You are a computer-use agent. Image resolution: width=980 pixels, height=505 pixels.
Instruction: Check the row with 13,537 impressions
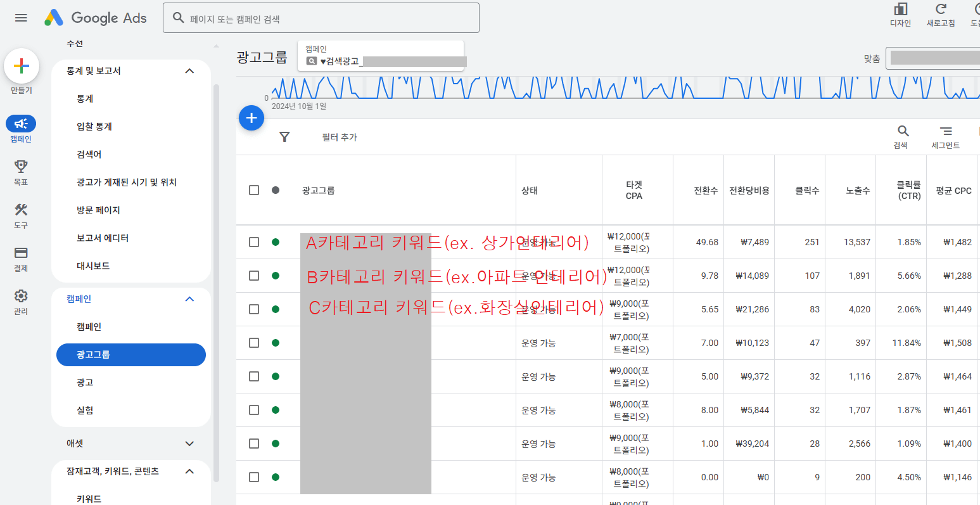[x=254, y=242]
